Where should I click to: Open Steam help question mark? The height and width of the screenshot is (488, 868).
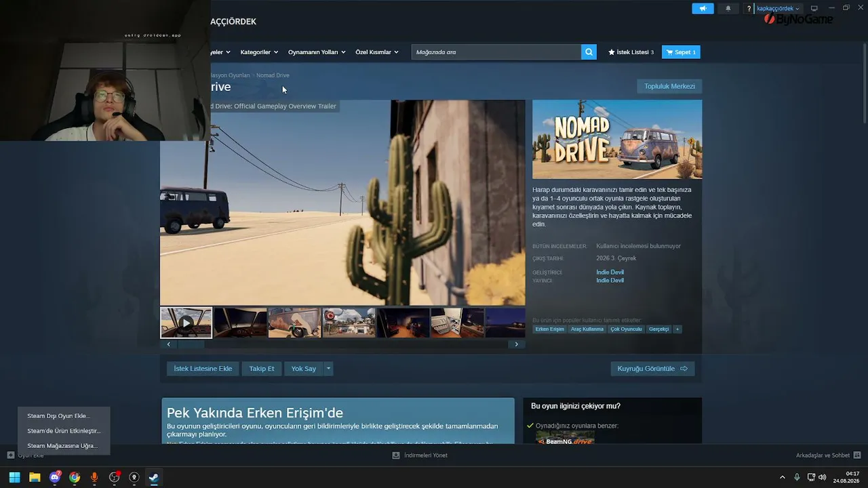point(749,9)
